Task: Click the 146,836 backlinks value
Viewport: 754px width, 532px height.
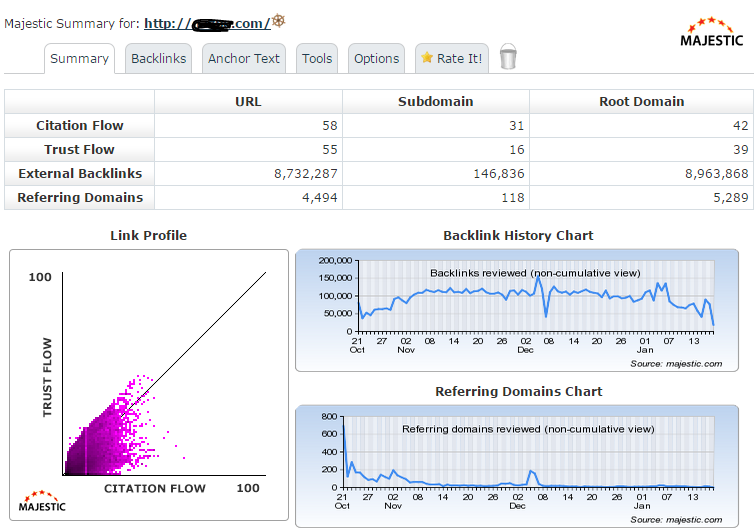Action: tap(499, 174)
